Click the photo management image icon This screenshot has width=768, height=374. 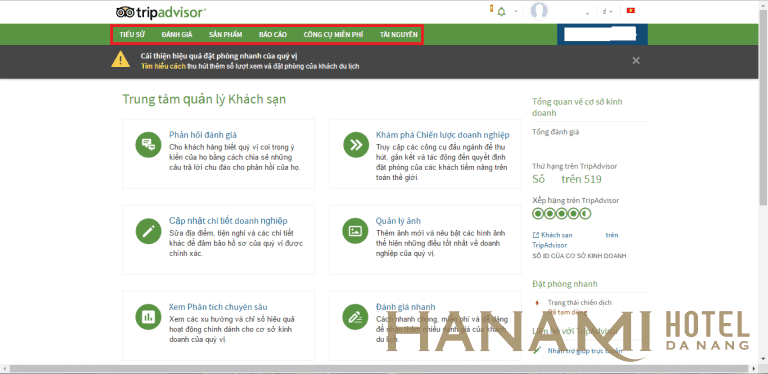click(x=356, y=231)
